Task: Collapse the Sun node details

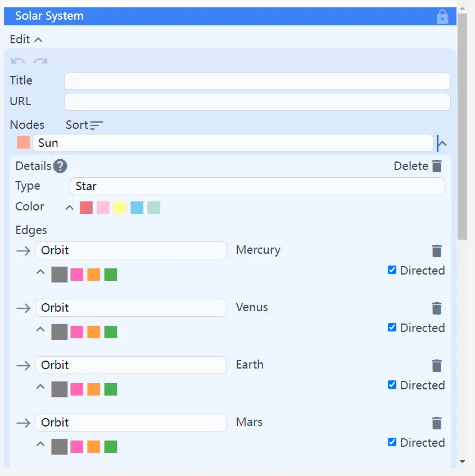Action: 442,143
